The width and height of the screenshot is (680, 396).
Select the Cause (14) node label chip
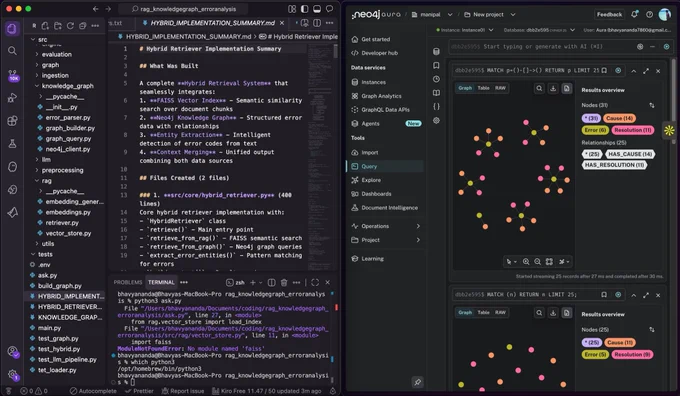tap(619, 118)
